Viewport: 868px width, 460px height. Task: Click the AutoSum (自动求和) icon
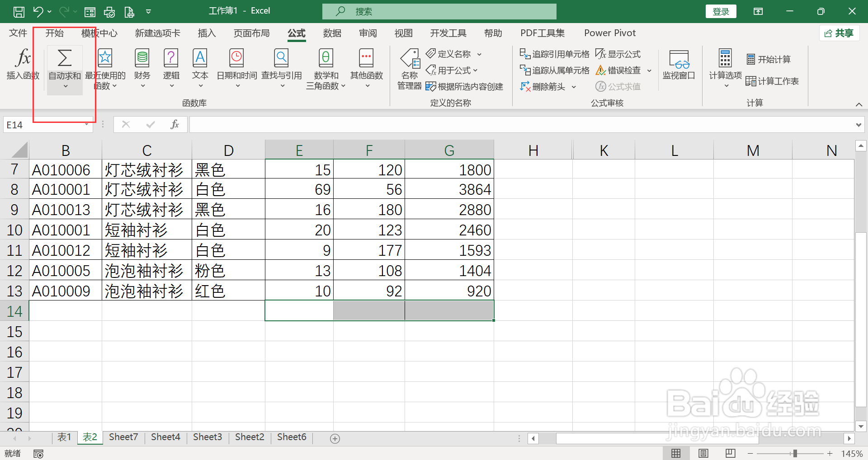(x=64, y=59)
